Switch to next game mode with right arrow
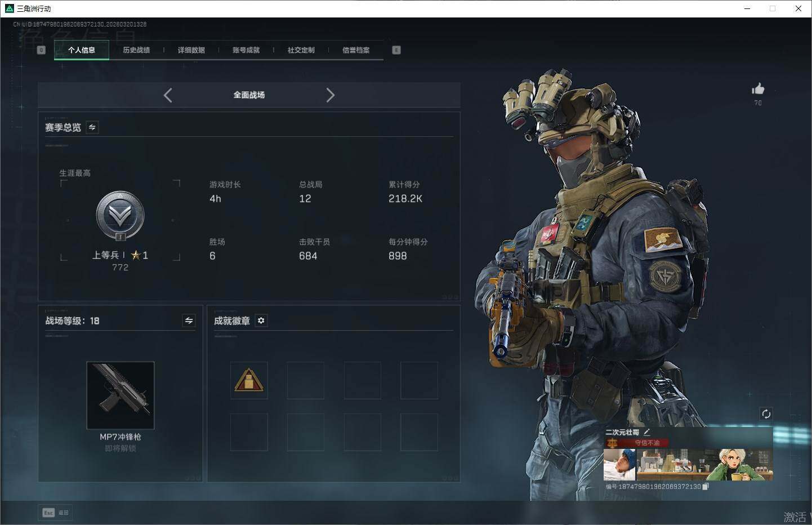 click(x=331, y=95)
